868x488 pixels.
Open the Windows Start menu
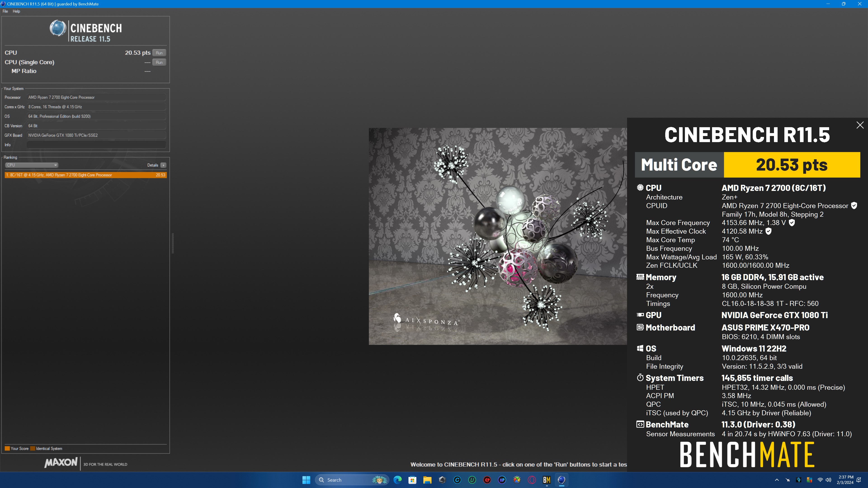306,480
